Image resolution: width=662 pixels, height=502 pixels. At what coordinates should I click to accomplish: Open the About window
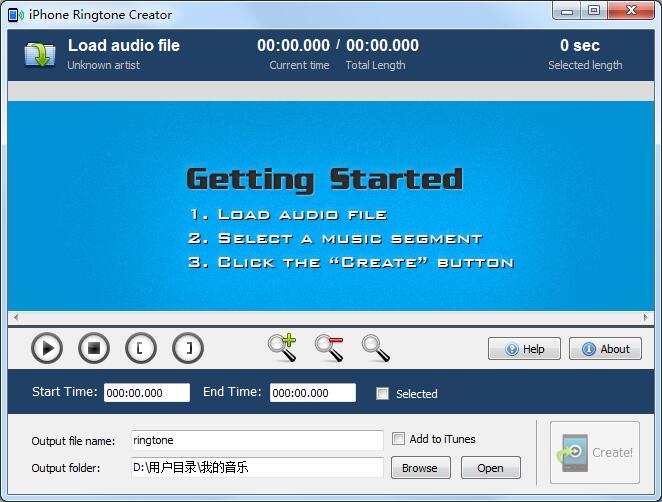[x=605, y=349]
